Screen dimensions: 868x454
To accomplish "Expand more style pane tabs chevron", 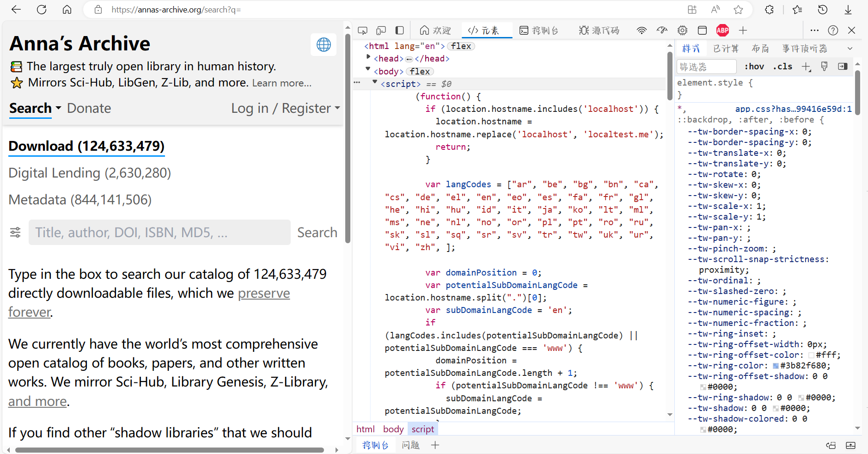I will click(850, 49).
